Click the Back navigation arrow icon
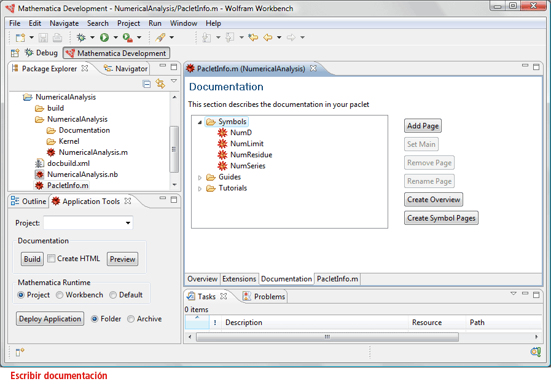 (268, 37)
